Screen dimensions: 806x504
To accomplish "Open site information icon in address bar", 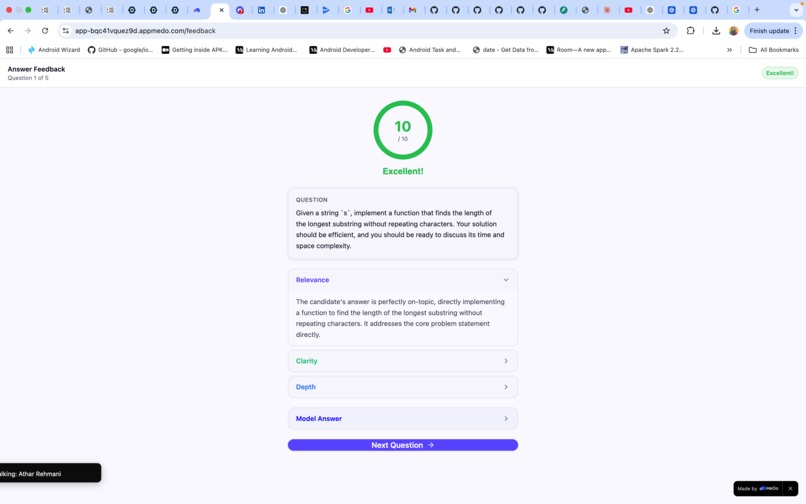I will (x=65, y=31).
